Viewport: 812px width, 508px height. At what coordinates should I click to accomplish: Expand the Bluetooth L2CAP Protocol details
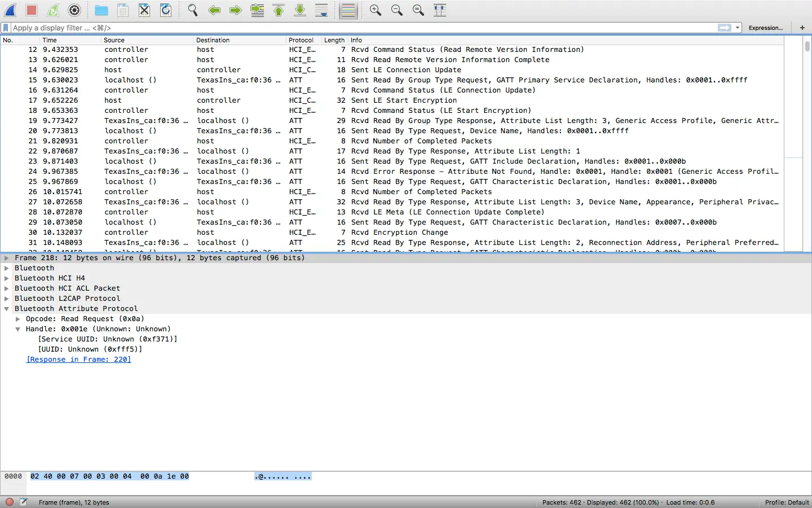[7, 299]
